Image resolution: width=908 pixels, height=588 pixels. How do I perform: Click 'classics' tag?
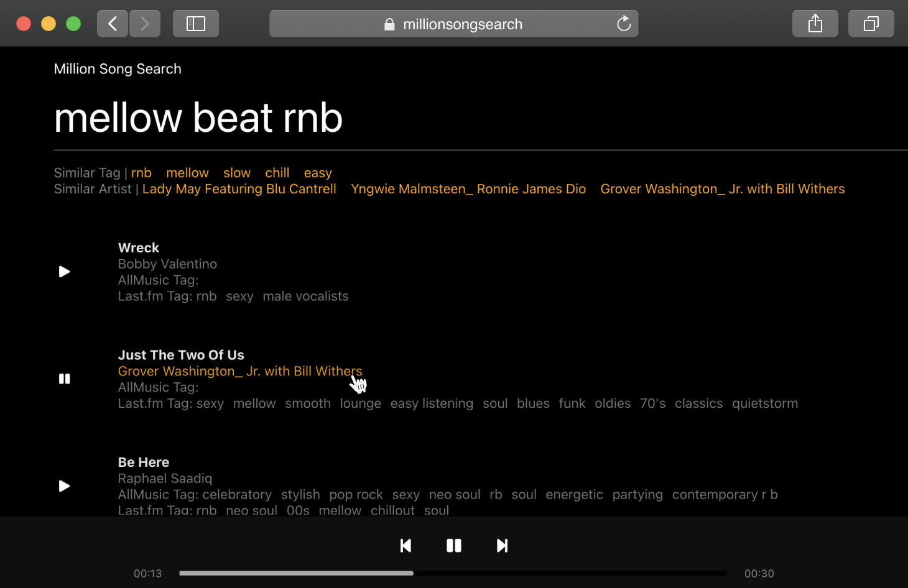tap(699, 403)
